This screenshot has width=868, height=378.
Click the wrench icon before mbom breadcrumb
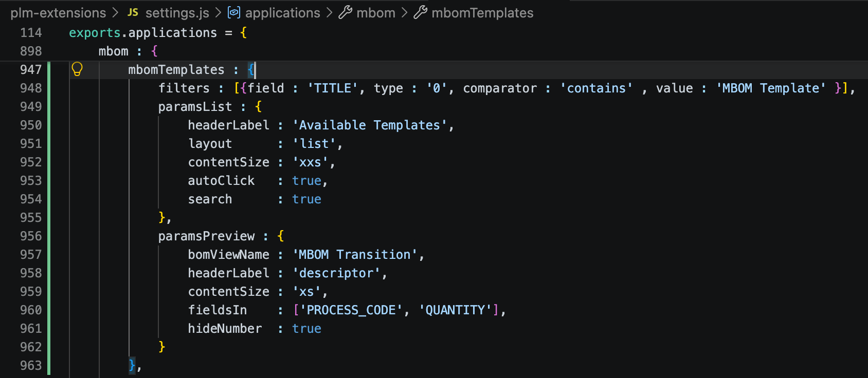pyautogui.click(x=345, y=12)
